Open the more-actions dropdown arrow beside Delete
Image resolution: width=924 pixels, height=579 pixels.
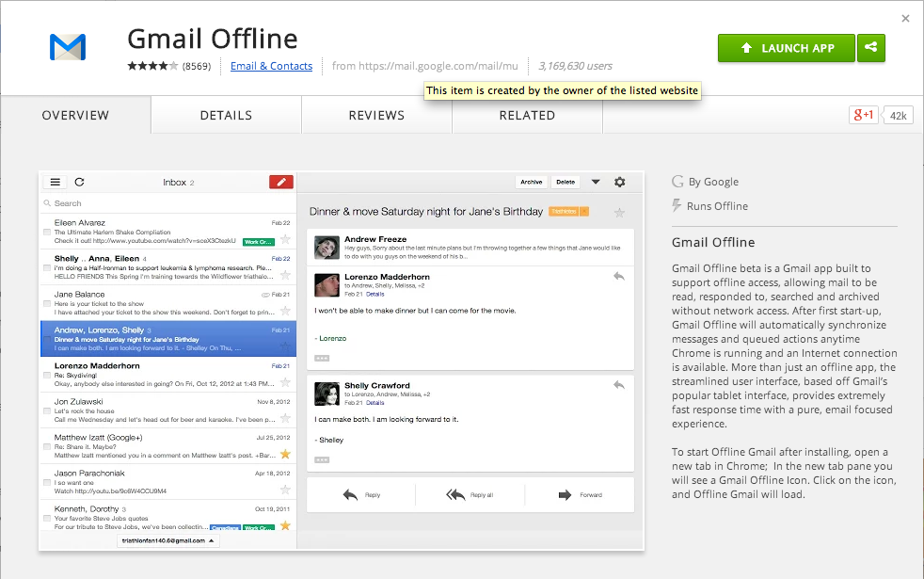pyautogui.click(x=596, y=183)
